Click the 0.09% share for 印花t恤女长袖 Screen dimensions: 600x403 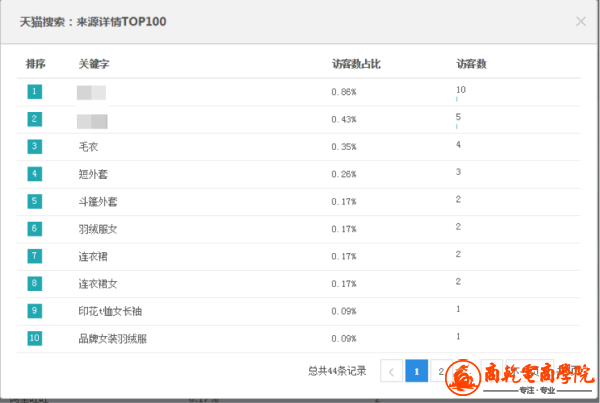(344, 311)
